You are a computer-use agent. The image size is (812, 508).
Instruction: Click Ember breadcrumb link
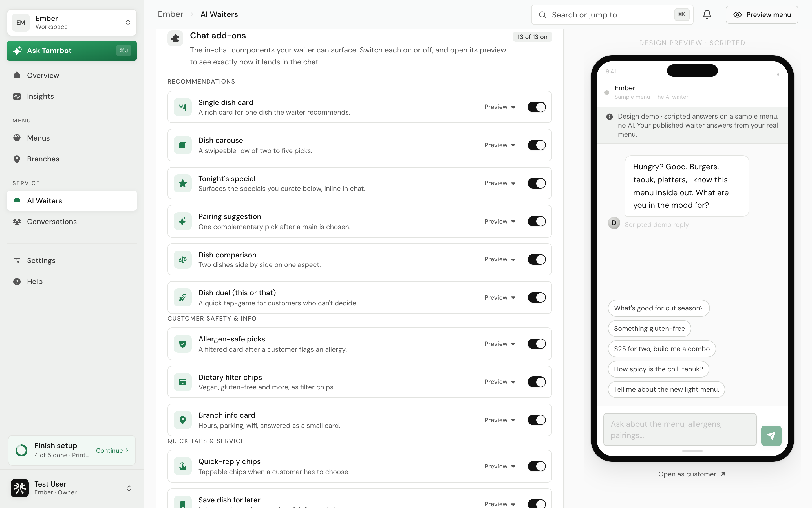[x=171, y=14]
